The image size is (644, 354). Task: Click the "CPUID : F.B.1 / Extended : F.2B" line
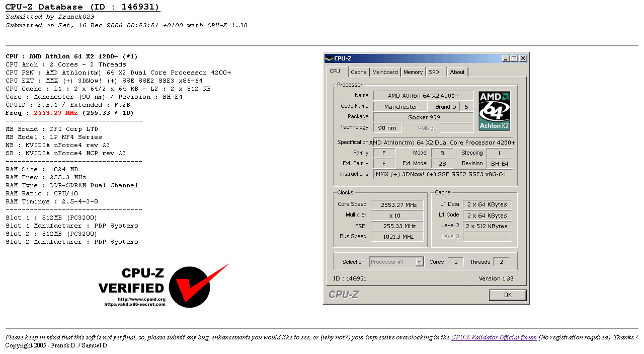point(68,105)
